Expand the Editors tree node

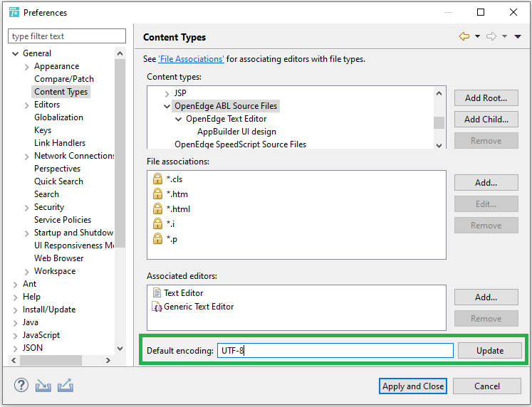pos(26,105)
